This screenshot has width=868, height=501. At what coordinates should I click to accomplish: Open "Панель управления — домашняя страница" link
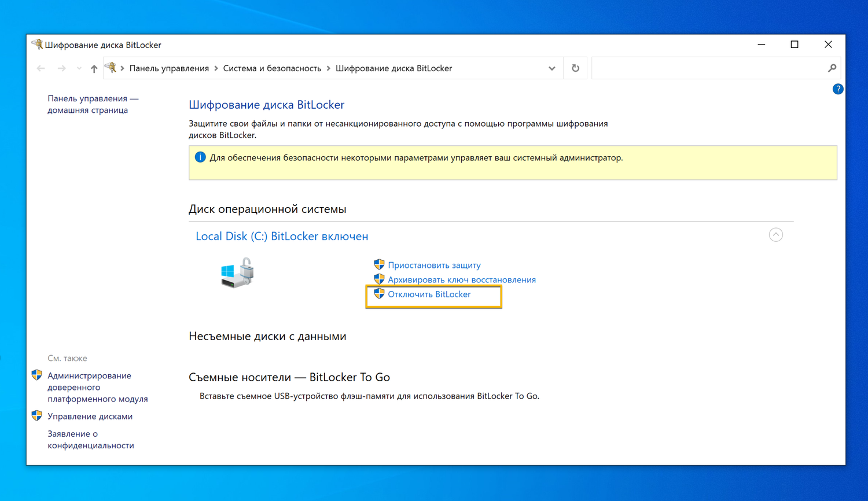[x=93, y=104]
